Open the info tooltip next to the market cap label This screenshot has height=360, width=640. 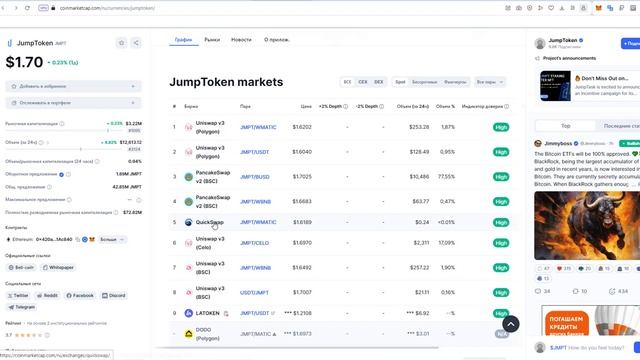click(x=62, y=124)
